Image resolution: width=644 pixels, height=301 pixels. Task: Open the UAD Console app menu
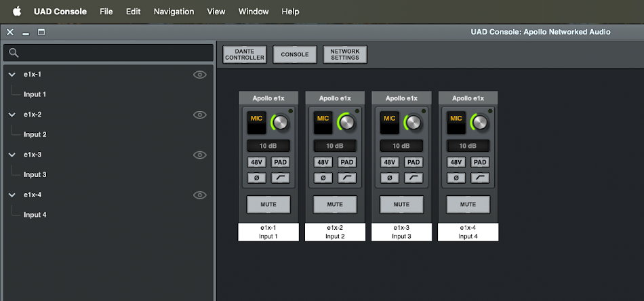click(60, 12)
